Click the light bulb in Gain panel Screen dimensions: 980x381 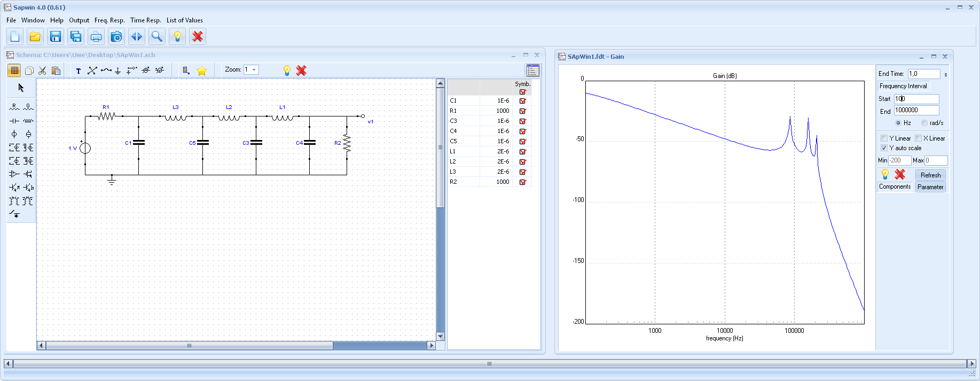pyautogui.click(x=885, y=174)
